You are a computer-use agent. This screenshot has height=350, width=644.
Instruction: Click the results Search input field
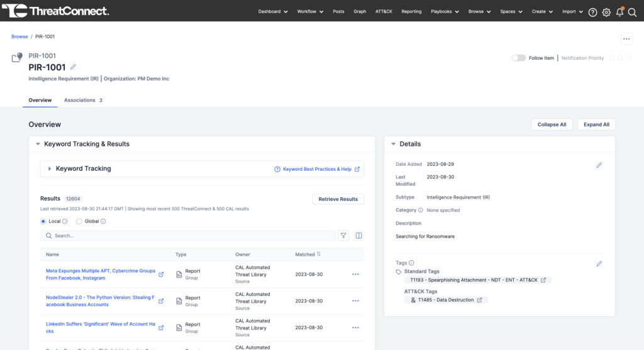click(189, 236)
